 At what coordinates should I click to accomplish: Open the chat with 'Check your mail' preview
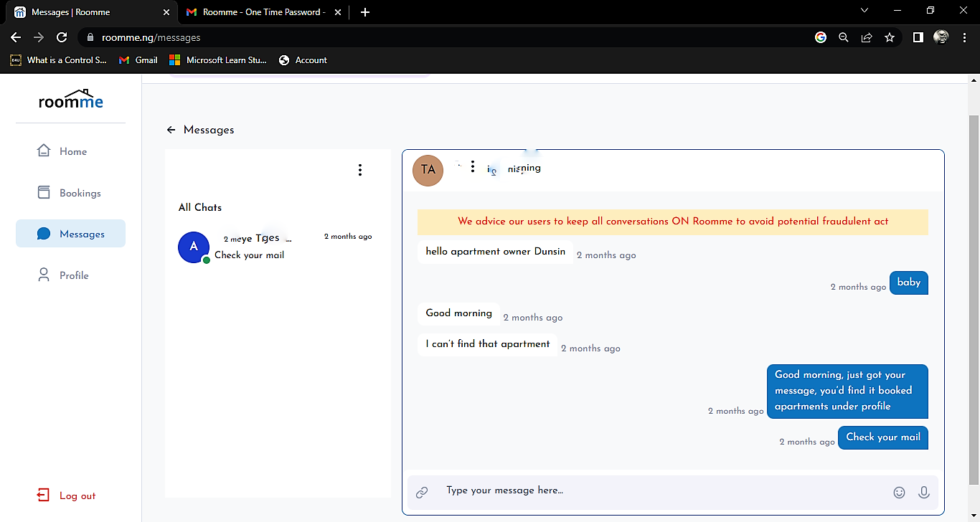click(278, 247)
